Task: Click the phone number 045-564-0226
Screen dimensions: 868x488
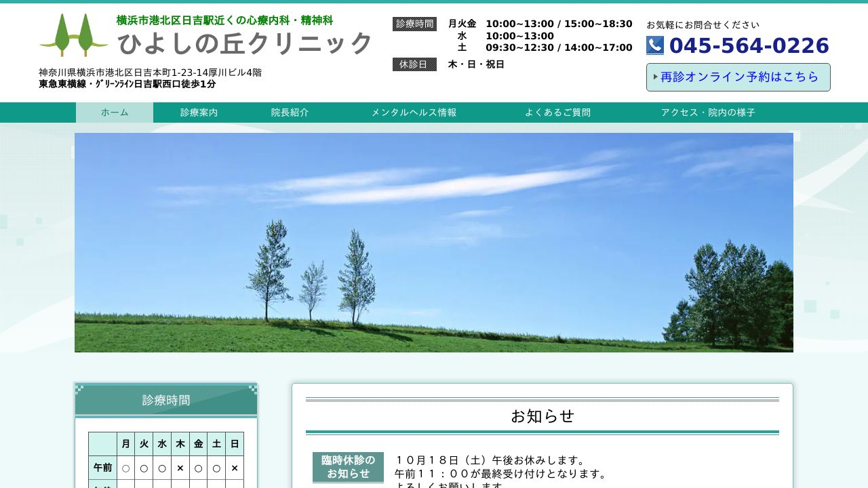Action: 749,45
